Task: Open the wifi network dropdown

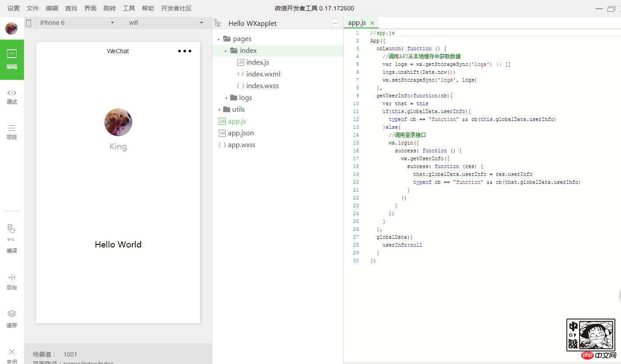Action: (166, 23)
